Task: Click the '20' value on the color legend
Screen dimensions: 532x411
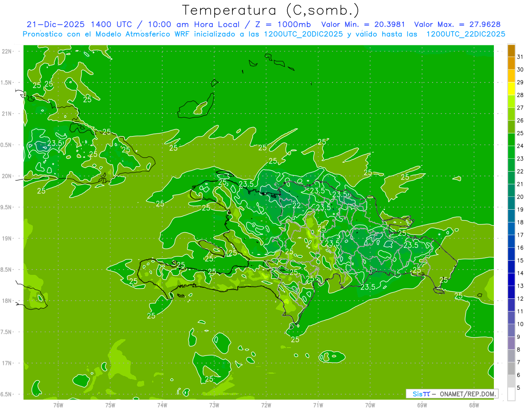Action: (x=520, y=197)
